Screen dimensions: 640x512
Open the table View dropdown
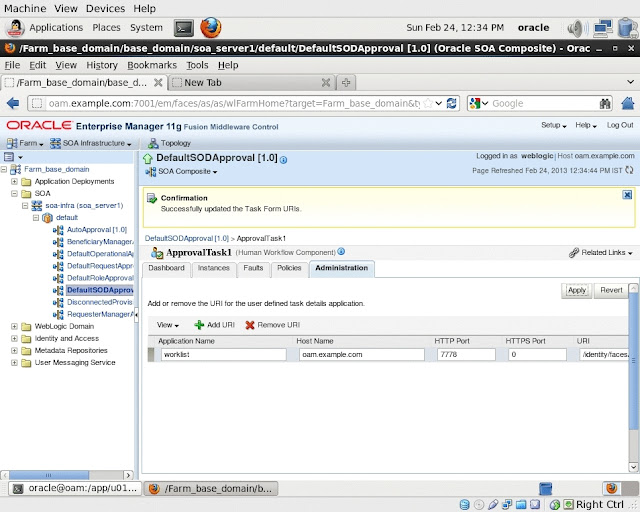(x=168, y=325)
